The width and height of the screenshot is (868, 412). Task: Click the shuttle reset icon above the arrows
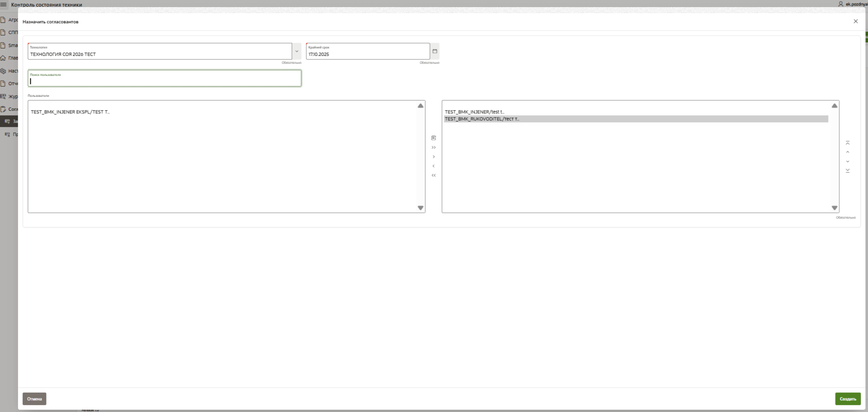tap(434, 138)
